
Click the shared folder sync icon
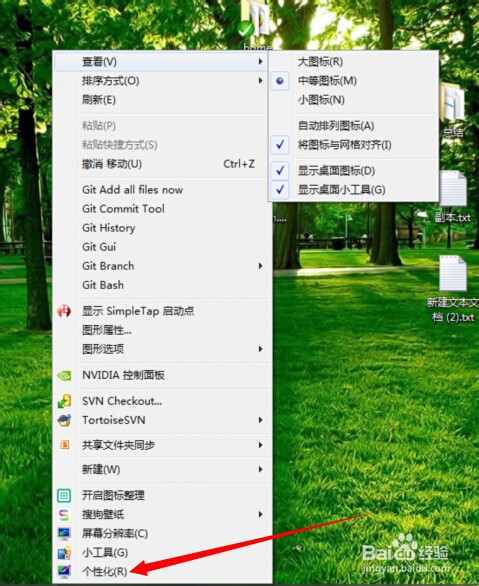point(65,445)
